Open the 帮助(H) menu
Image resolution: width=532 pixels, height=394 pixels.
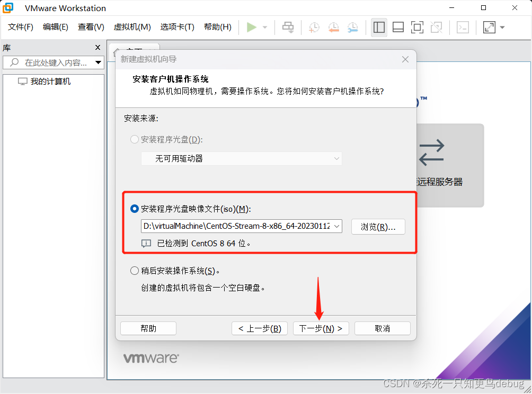point(217,26)
